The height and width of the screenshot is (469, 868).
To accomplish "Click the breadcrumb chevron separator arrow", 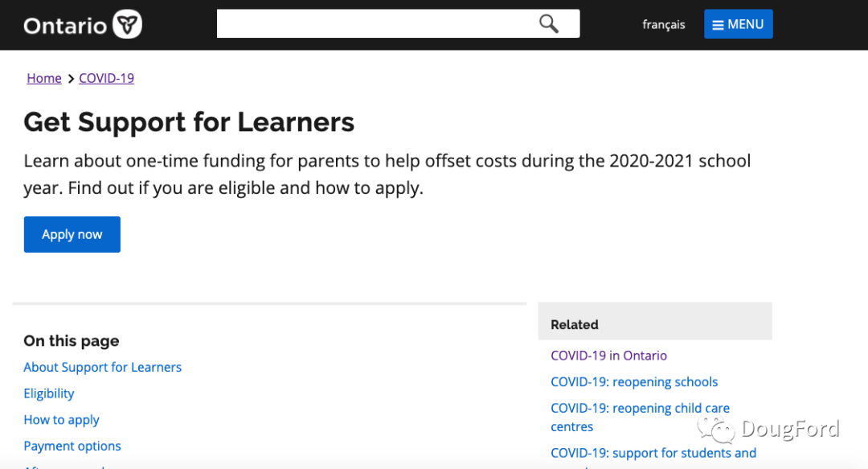I will tap(71, 79).
